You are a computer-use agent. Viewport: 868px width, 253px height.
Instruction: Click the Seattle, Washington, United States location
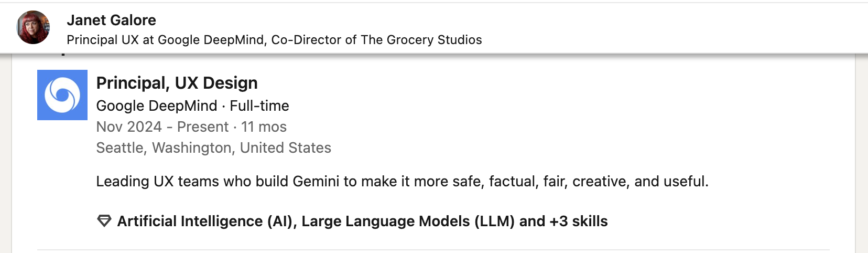[213, 147]
